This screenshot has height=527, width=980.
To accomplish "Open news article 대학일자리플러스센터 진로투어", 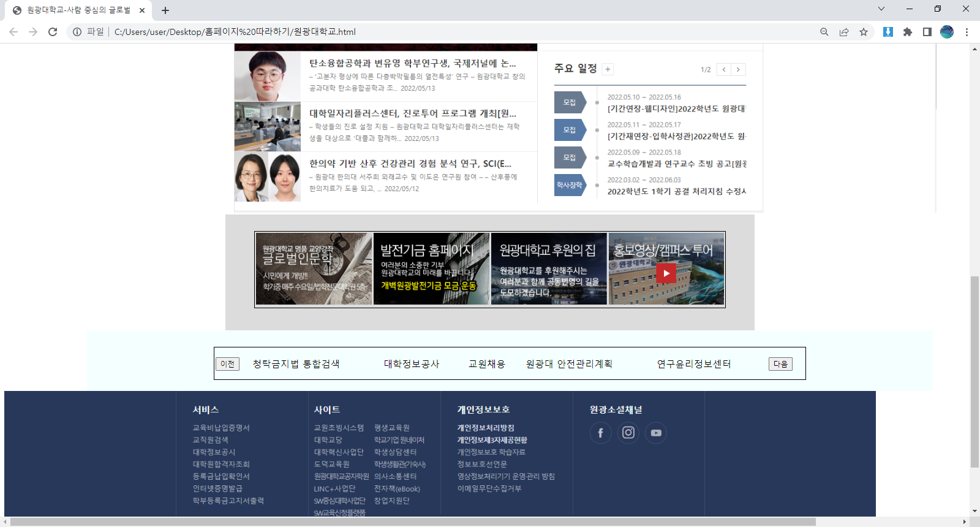I will [x=412, y=113].
